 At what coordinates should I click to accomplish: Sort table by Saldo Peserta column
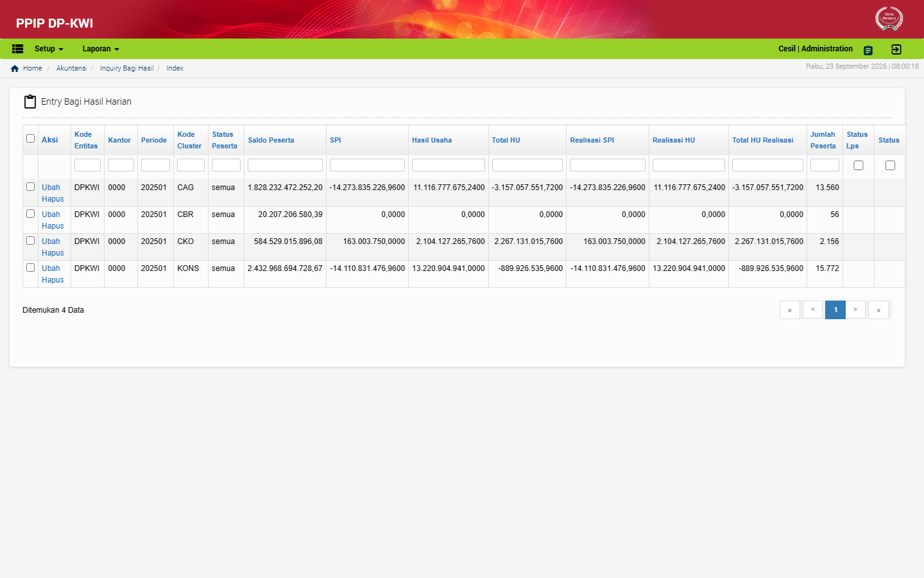[x=271, y=140]
